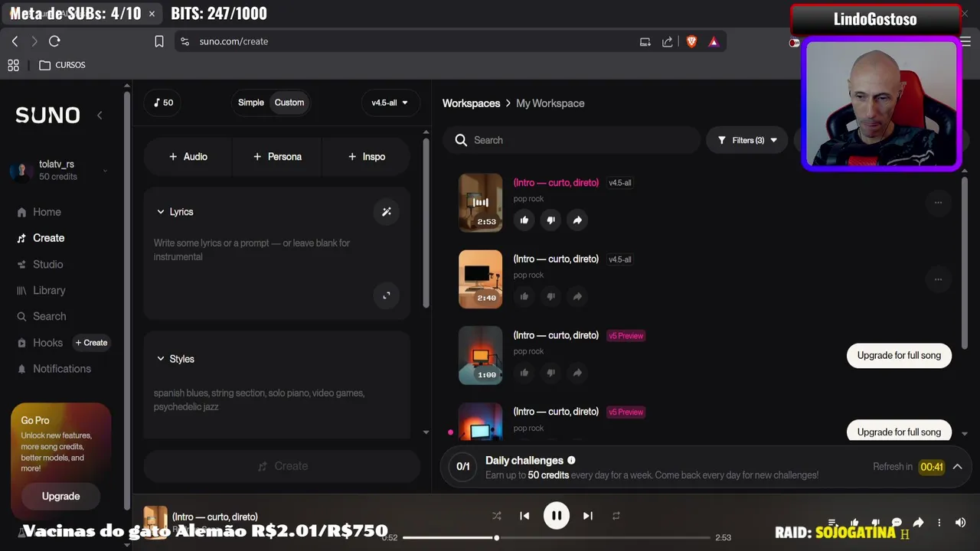The width and height of the screenshot is (980, 551).
Task: Open player more options (three dots)
Action: (x=939, y=523)
